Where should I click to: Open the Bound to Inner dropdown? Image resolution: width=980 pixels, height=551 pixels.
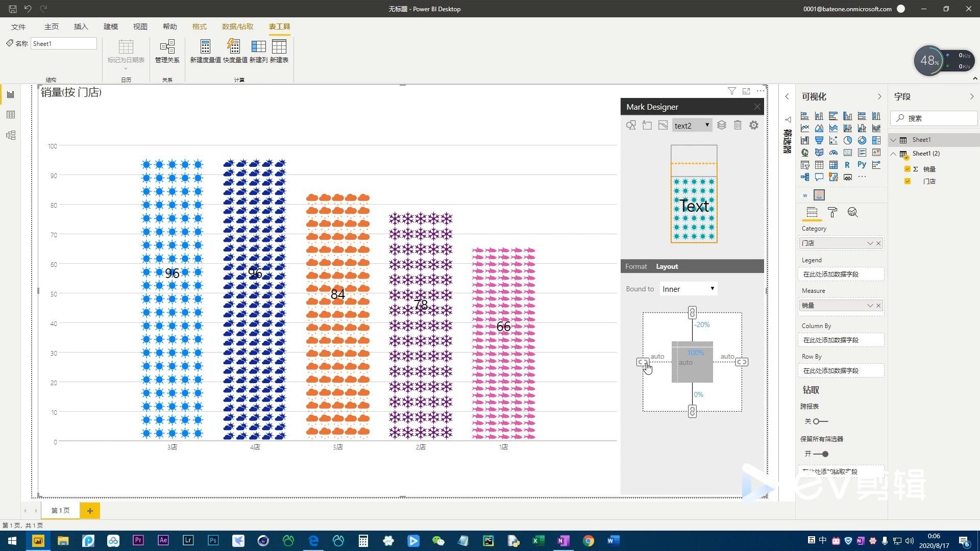(688, 289)
